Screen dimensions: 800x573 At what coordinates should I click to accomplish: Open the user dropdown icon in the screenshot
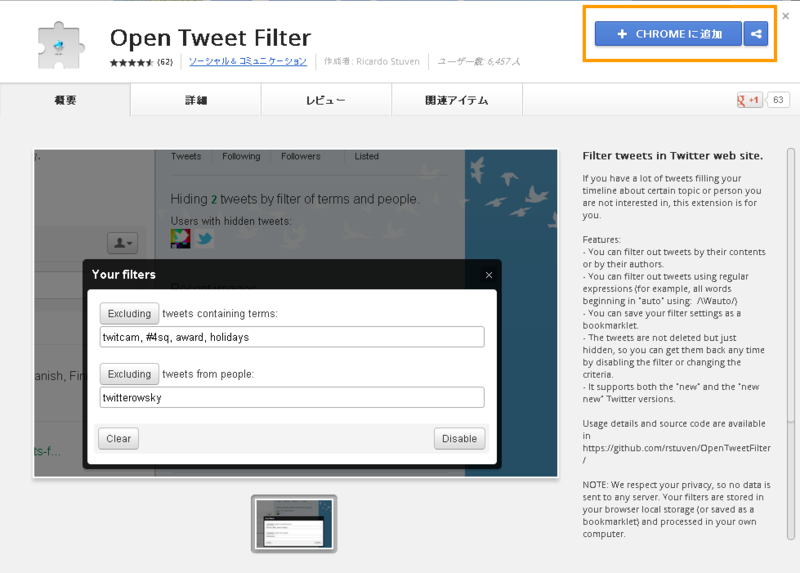pos(122,243)
